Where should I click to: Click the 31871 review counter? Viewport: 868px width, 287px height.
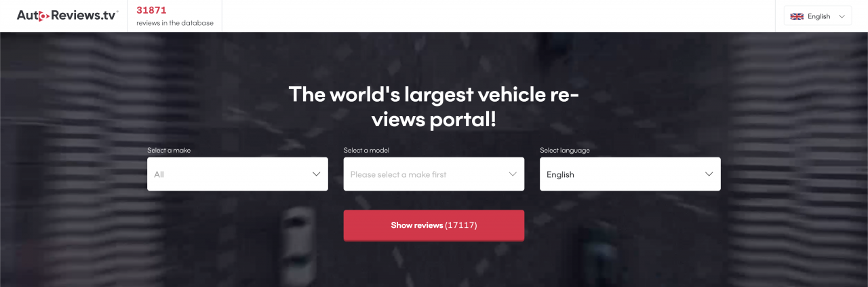[x=151, y=10]
